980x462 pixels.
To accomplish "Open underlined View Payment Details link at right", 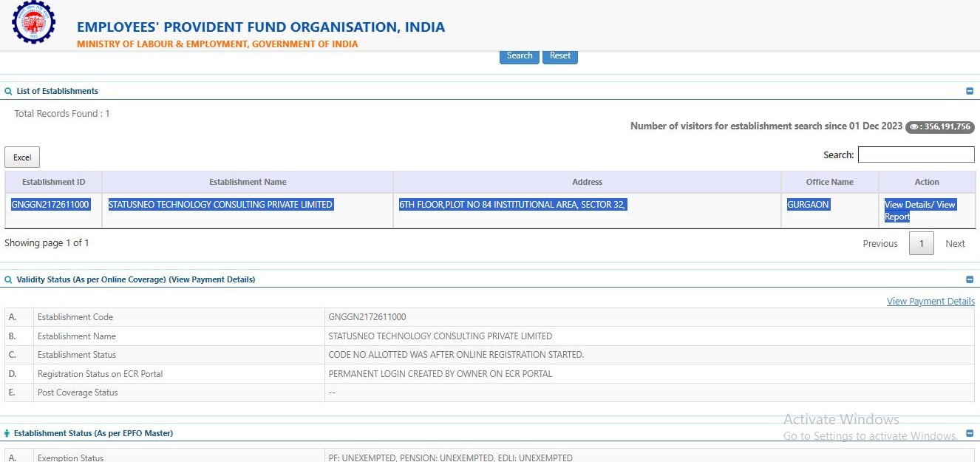I will 930,302.
